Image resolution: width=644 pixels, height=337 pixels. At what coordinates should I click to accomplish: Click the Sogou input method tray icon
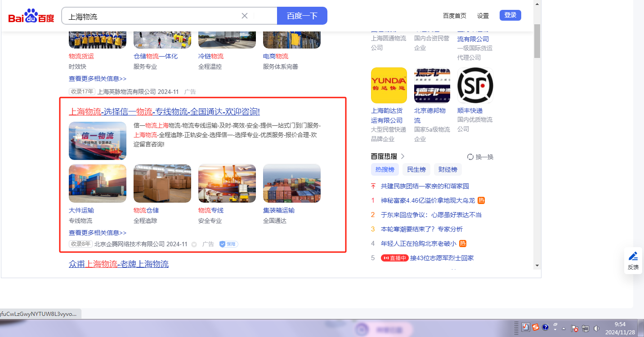click(x=536, y=328)
